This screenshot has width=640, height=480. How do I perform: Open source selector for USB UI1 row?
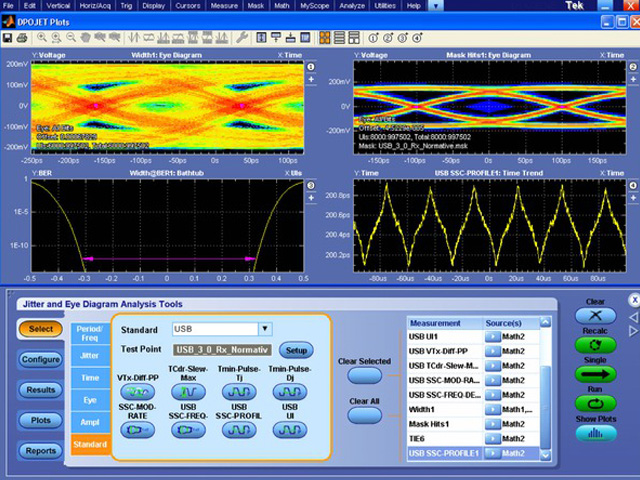pyautogui.click(x=493, y=337)
